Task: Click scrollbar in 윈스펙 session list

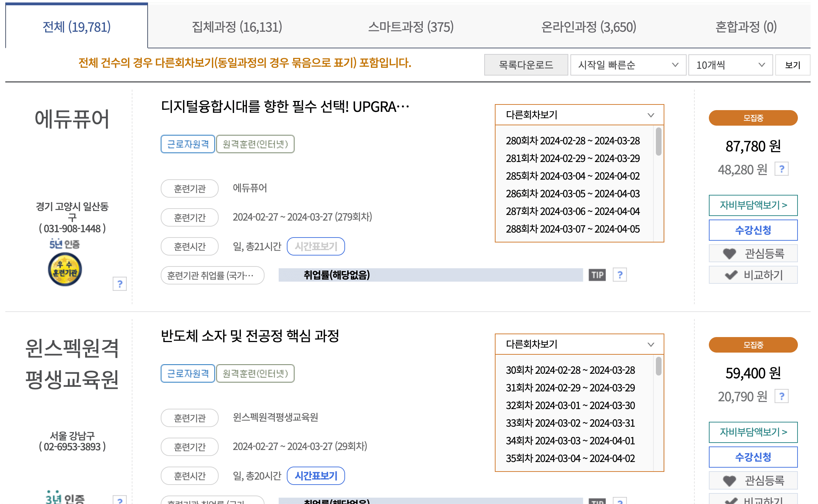Action: (658, 366)
